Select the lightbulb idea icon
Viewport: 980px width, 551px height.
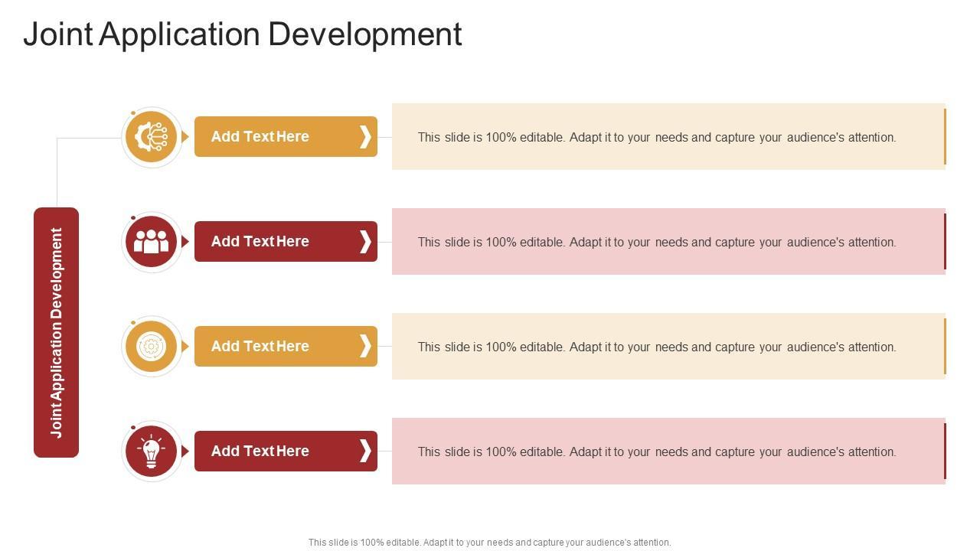point(152,452)
